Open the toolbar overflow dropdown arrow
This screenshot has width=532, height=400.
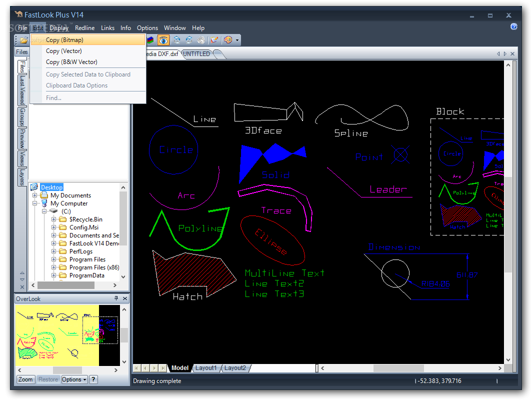[x=237, y=40]
